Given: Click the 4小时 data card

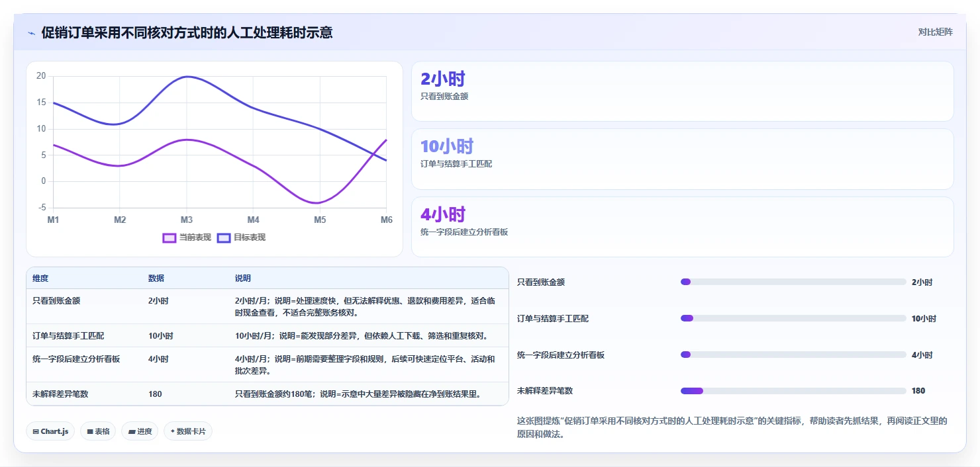Looking at the screenshot, I should pos(683,227).
